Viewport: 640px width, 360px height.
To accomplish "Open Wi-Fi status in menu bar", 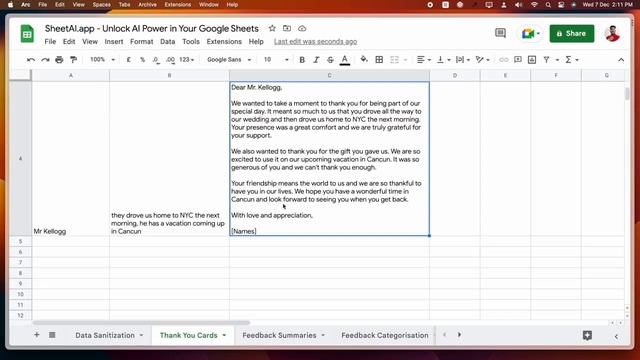I will click(534, 4).
